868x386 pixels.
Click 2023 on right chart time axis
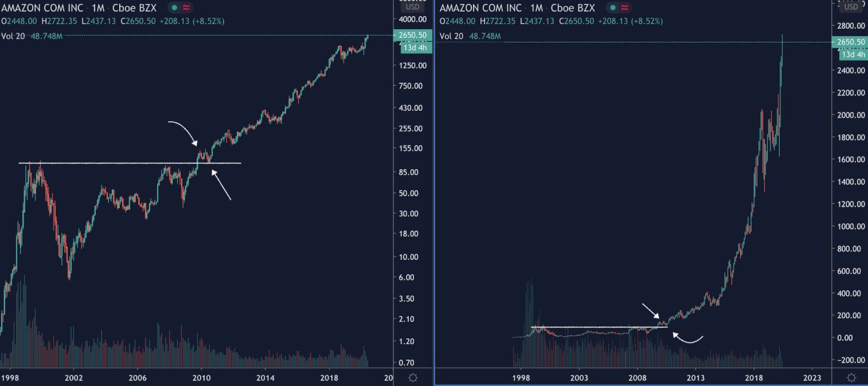[x=812, y=378]
